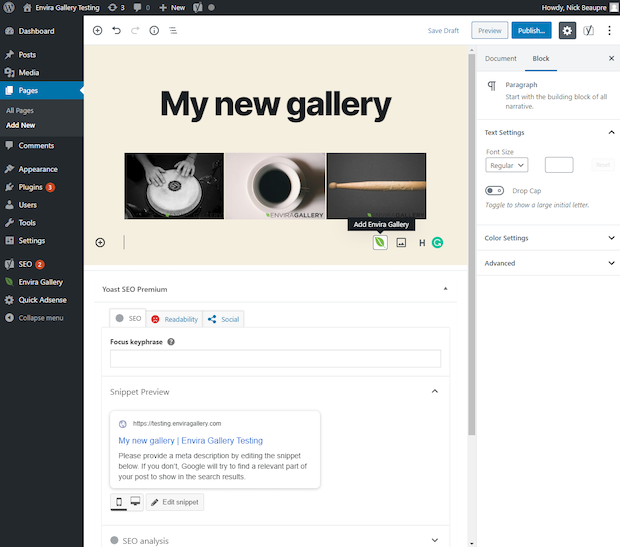This screenshot has width=620, height=547.
Task: Click the Add Envira Gallery leaf icon
Action: [x=380, y=242]
